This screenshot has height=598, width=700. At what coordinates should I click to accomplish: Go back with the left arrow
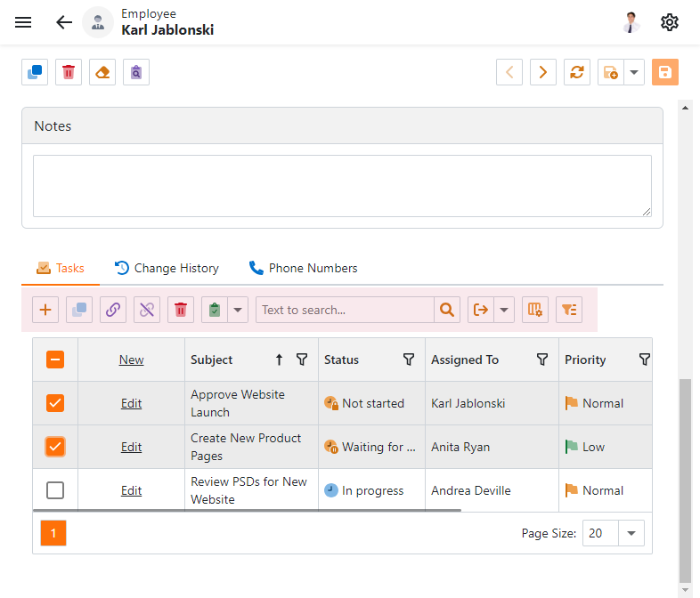click(x=64, y=22)
